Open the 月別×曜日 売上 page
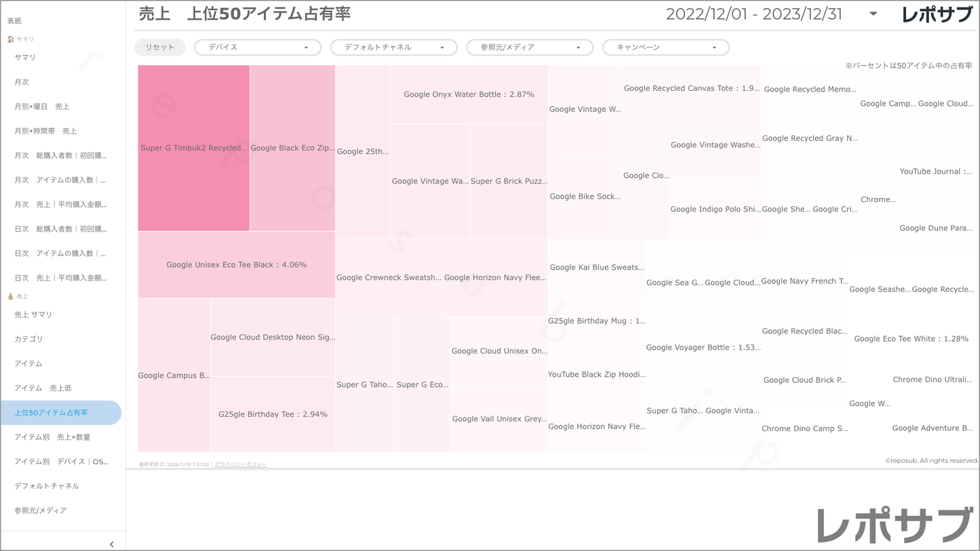The width and height of the screenshot is (980, 551). click(x=42, y=106)
